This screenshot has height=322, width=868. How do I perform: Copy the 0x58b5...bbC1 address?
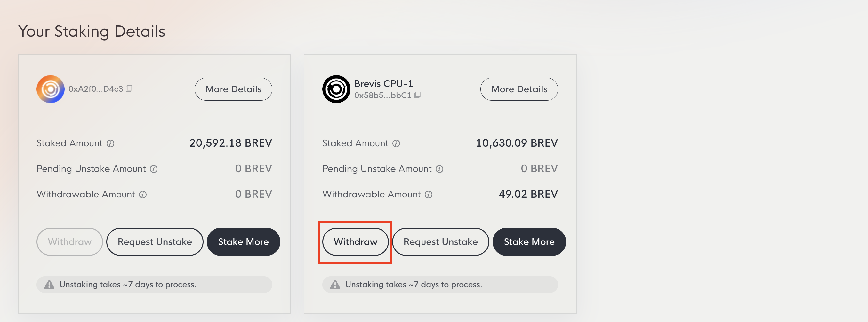tap(417, 95)
